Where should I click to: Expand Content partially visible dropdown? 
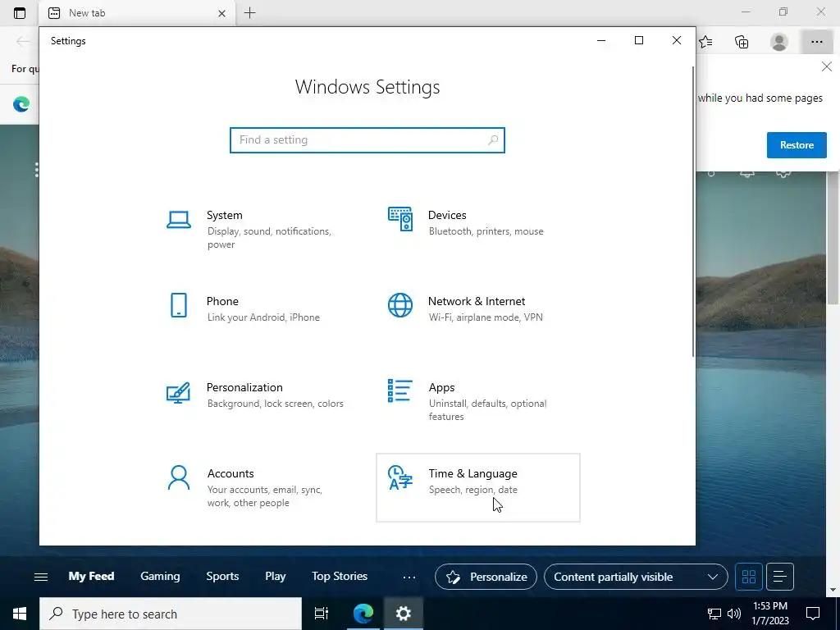click(636, 577)
